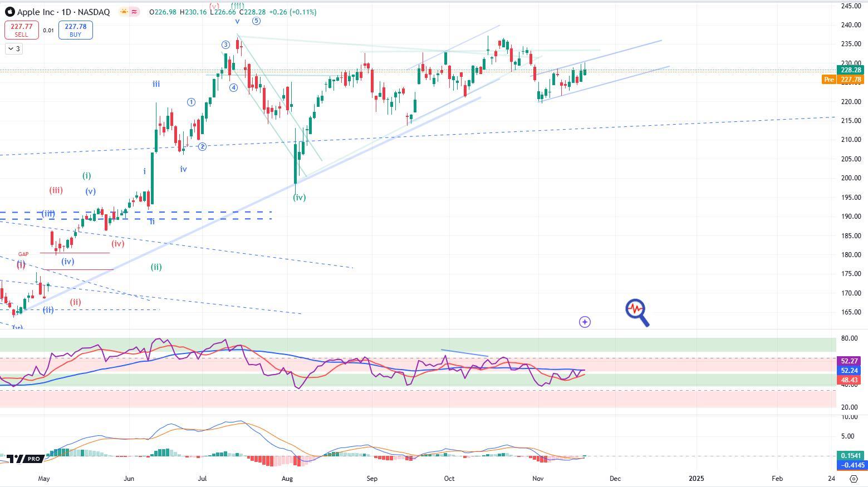Open chart settings hexagon gear icon
868x487 pixels.
point(854,479)
